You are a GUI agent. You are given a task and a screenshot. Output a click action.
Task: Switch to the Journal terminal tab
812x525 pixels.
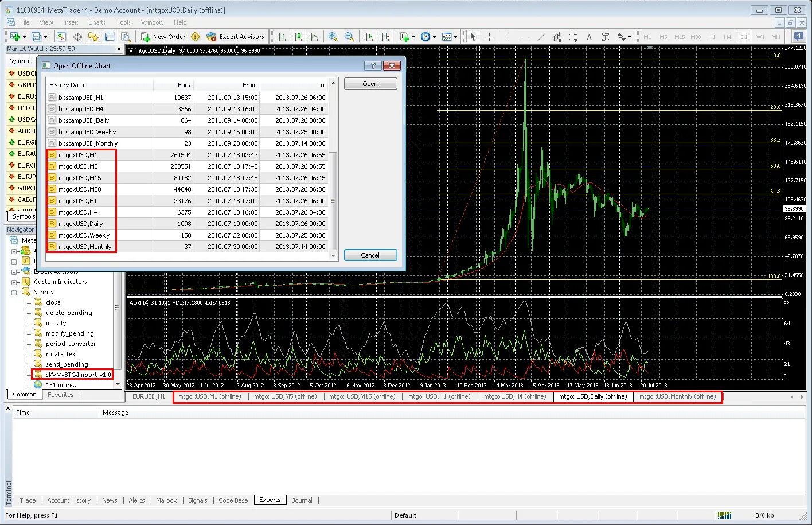coord(302,500)
